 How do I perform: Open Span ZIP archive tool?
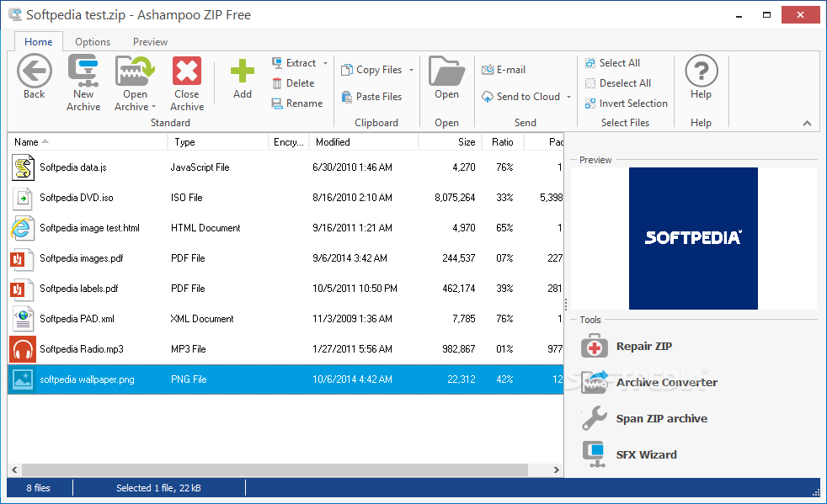(644, 418)
